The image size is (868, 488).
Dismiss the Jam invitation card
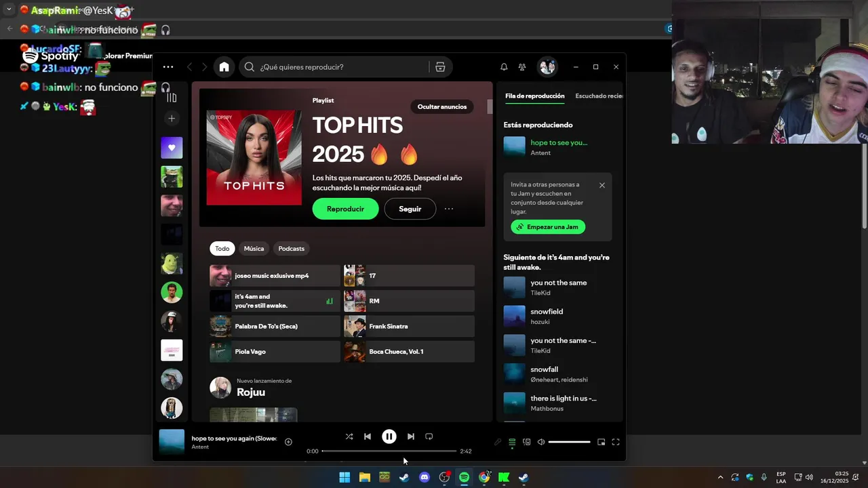click(602, 185)
